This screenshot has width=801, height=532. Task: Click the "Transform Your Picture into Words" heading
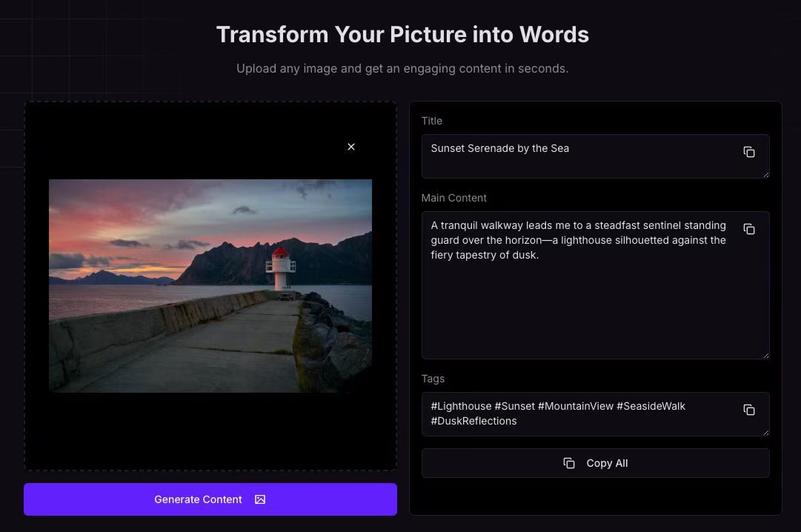pos(402,35)
